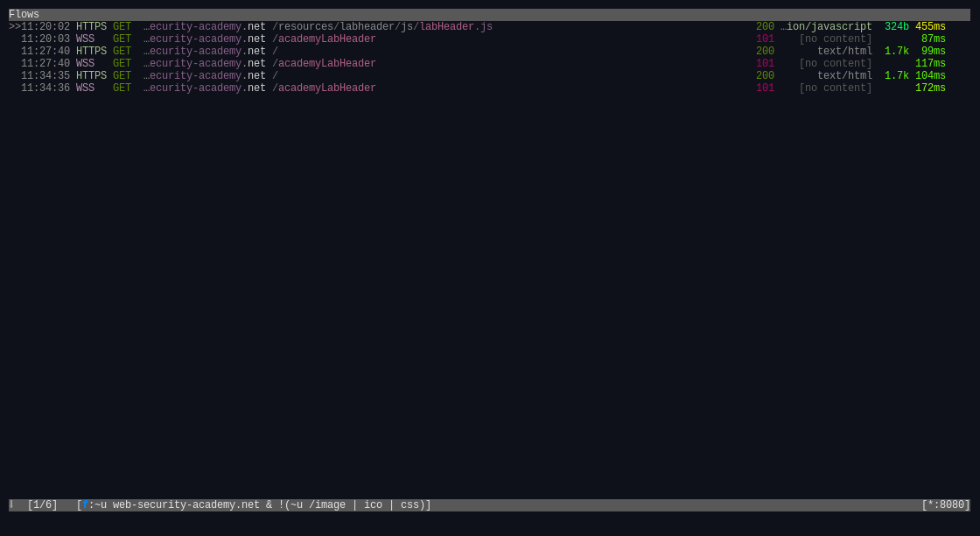This screenshot has height=536, width=980.
Task: Click the 117ms duration value
Action: click(x=930, y=64)
